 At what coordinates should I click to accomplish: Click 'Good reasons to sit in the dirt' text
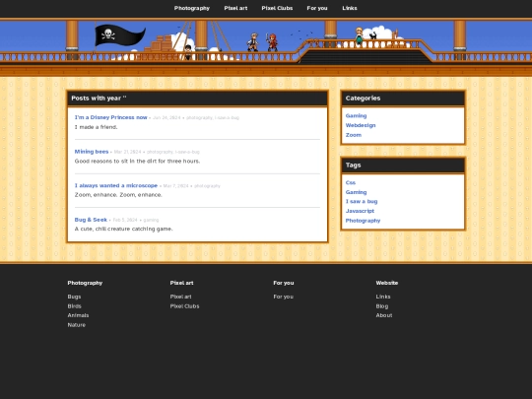point(137,161)
